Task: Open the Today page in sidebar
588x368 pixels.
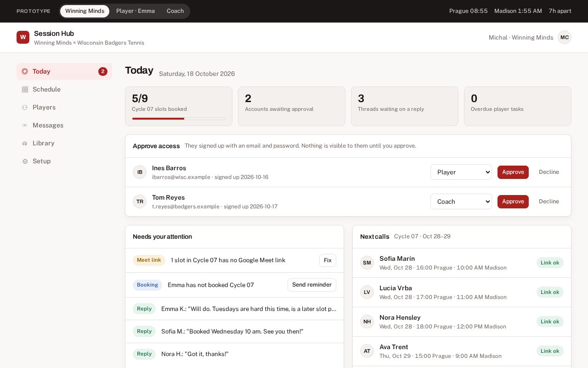Action: point(64,71)
